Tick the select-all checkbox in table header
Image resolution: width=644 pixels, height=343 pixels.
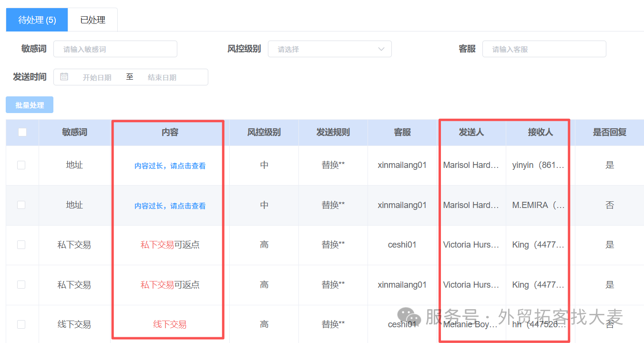click(x=22, y=132)
